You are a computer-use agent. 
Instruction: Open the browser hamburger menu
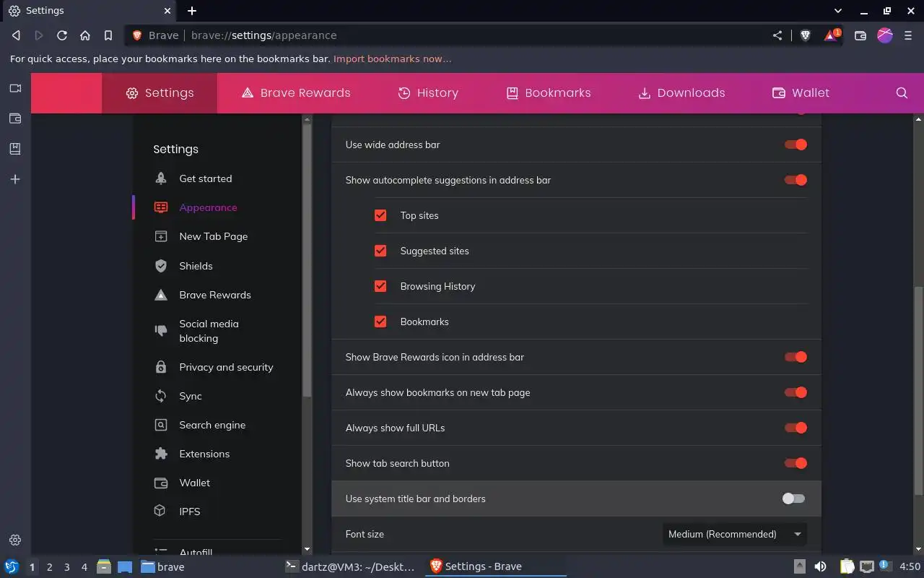pyautogui.click(x=908, y=35)
